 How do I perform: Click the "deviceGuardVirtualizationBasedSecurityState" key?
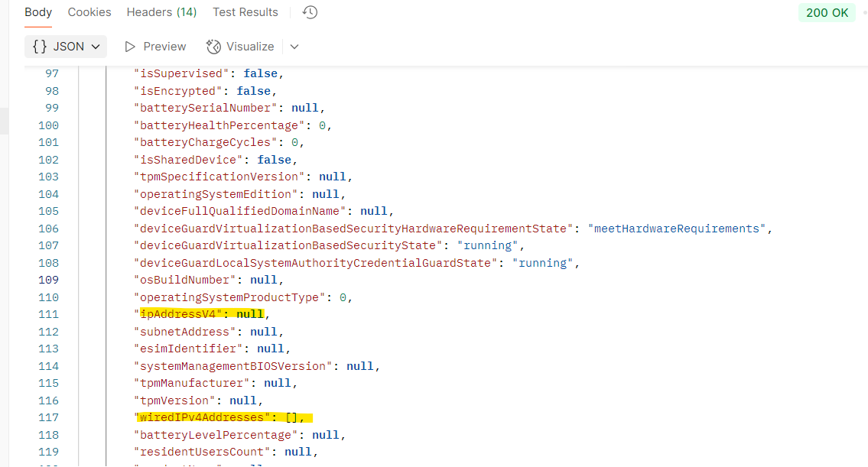[x=288, y=245]
